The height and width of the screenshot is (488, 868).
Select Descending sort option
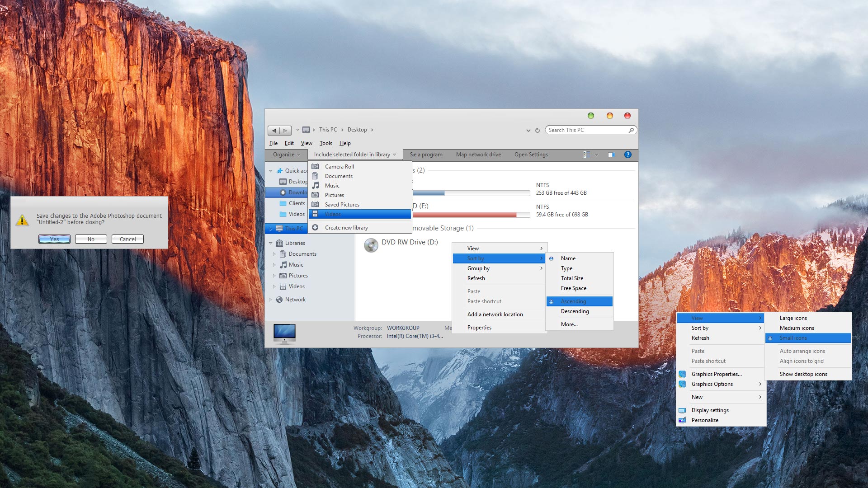[x=574, y=310]
